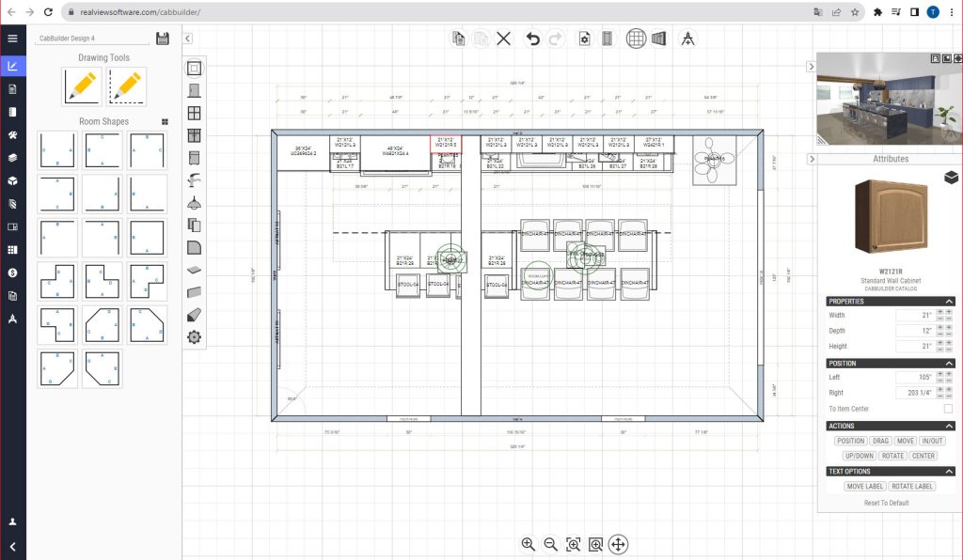The height and width of the screenshot is (560, 963).
Task: Select the pendant lighting tool
Action: 194,203
